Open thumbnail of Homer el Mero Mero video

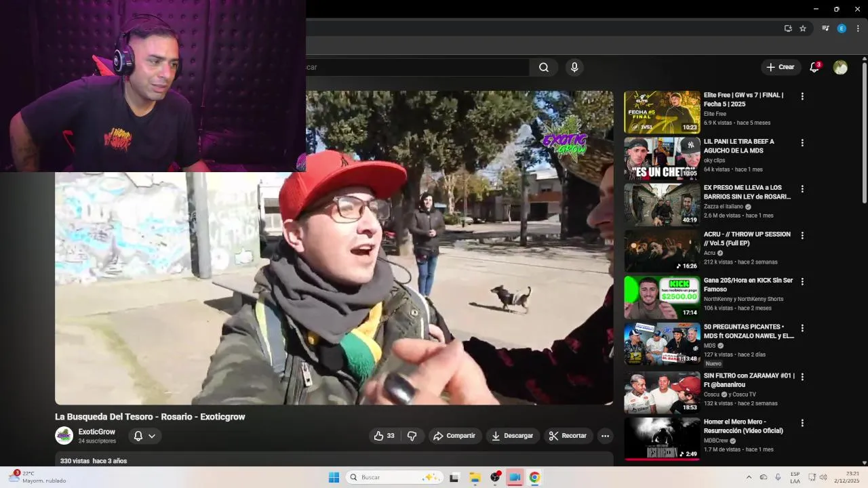662,439
